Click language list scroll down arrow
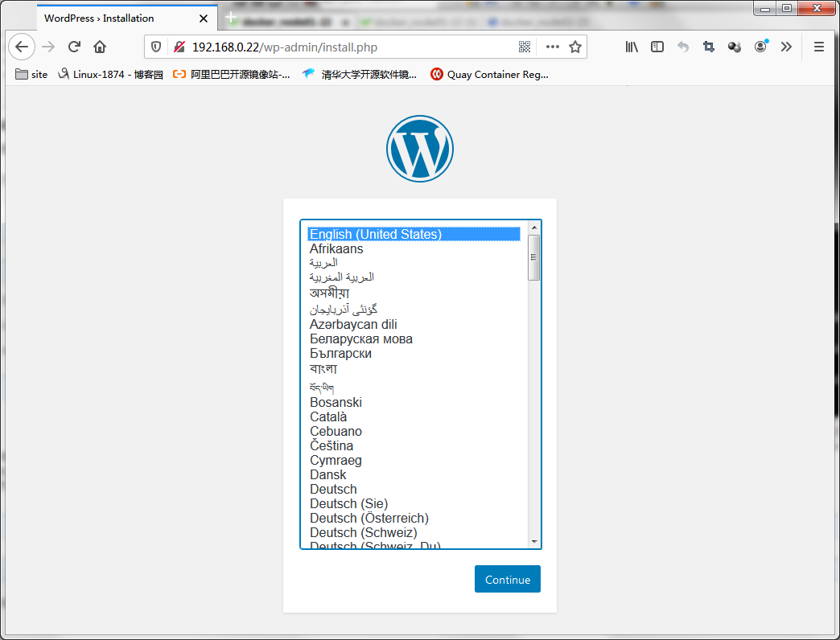This screenshot has height=640, width=840. click(534, 542)
